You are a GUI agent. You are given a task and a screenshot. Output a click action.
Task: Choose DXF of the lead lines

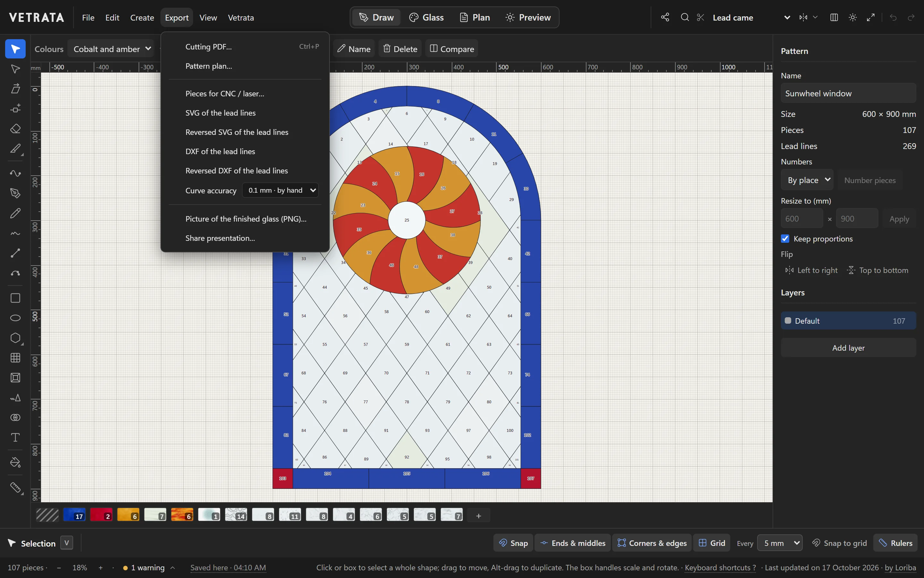[x=245, y=151]
